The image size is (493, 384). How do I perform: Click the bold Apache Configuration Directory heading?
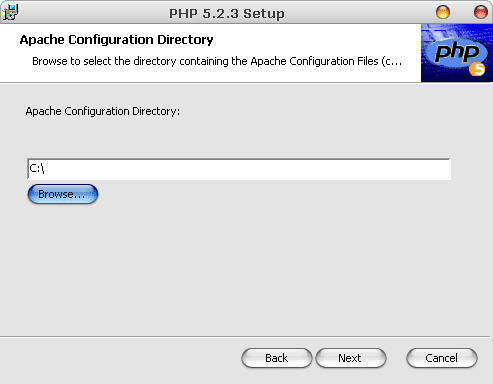116,40
